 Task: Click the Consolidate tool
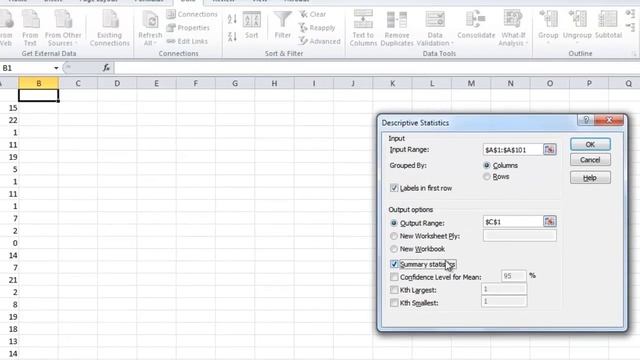[x=476, y=25]
